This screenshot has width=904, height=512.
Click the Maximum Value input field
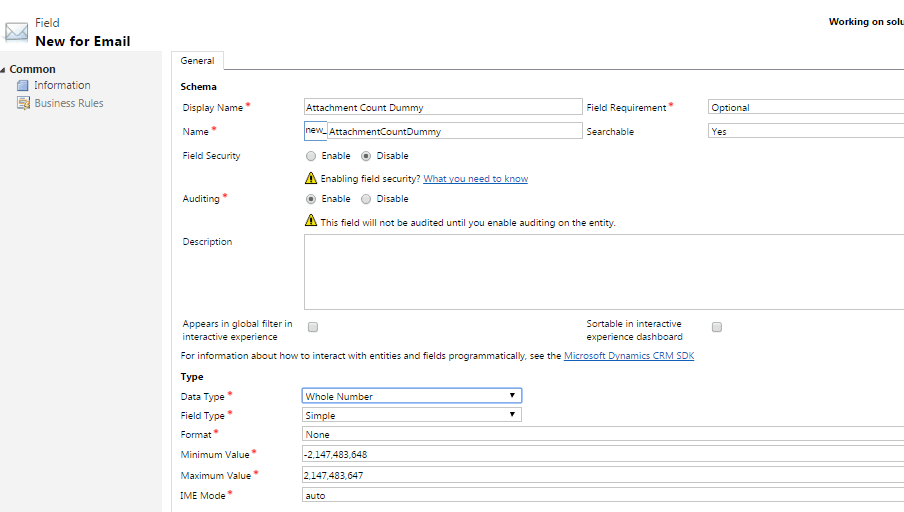[603, 475]
